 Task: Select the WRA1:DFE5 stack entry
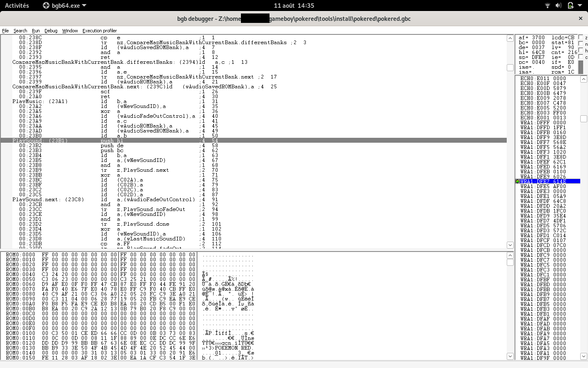pos(539,186)
